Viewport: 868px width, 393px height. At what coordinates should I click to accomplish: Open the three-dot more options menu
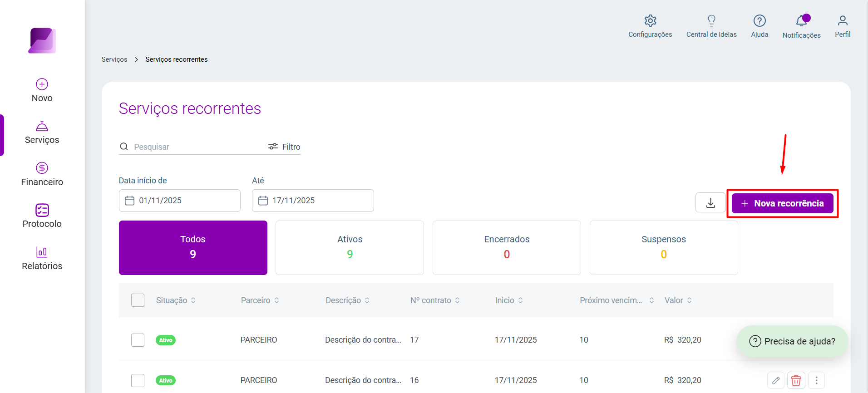pos(817,380)
